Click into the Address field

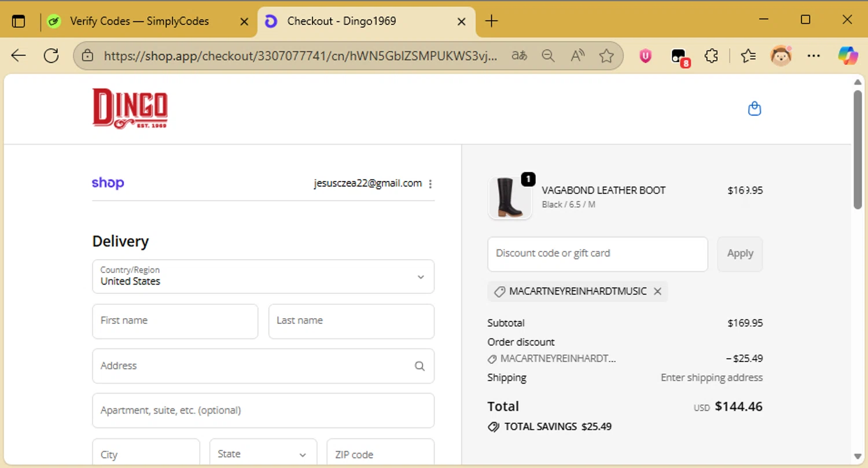(263, 366)
